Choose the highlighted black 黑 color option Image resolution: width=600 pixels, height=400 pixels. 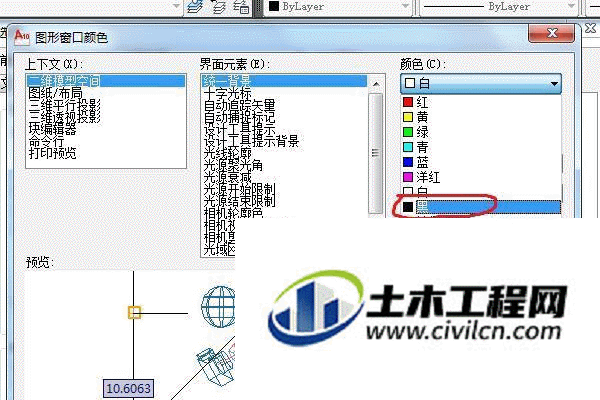(x=481, y=207)
